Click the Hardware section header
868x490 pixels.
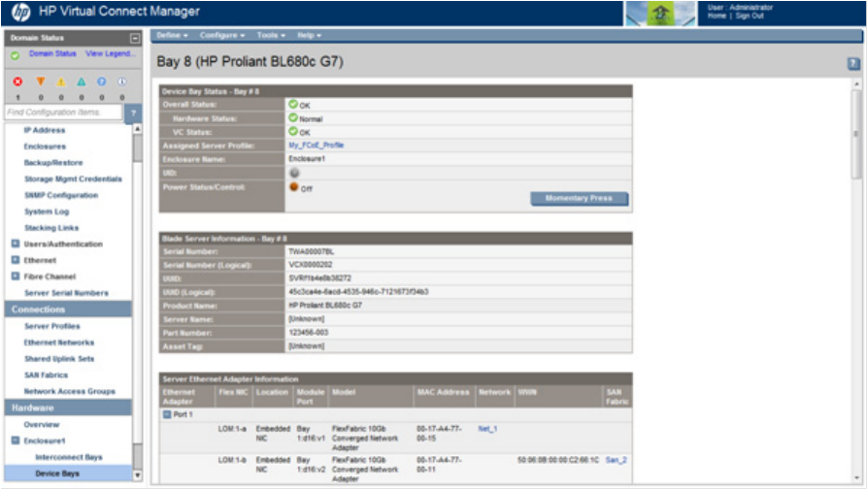tap(68, 408)
